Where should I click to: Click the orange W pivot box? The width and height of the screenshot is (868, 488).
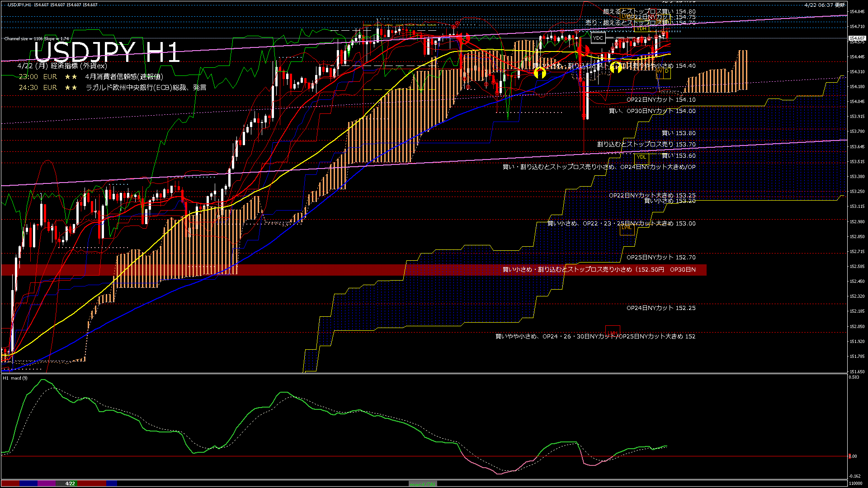[x=659, y=71]
